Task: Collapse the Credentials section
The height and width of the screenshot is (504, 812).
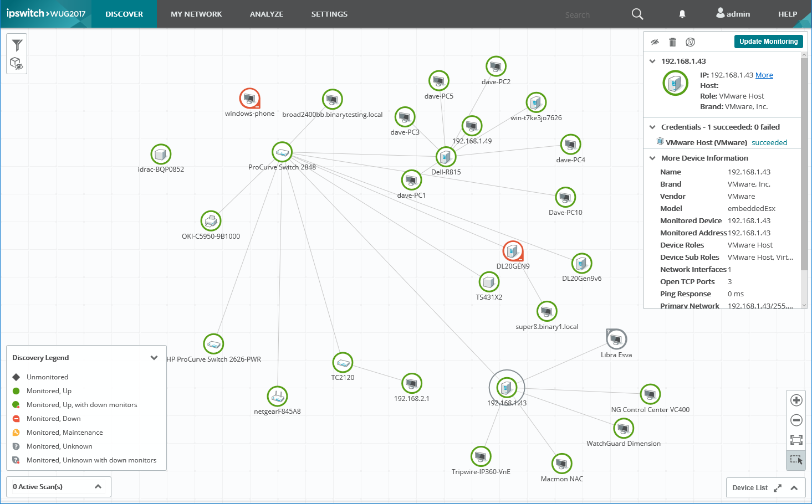Action: click(652, 127)
